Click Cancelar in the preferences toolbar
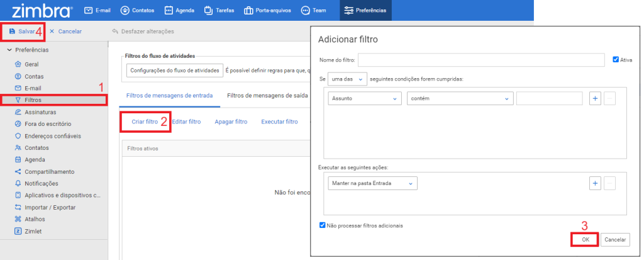This screenshot has width=644, height=260. point(65,31)
